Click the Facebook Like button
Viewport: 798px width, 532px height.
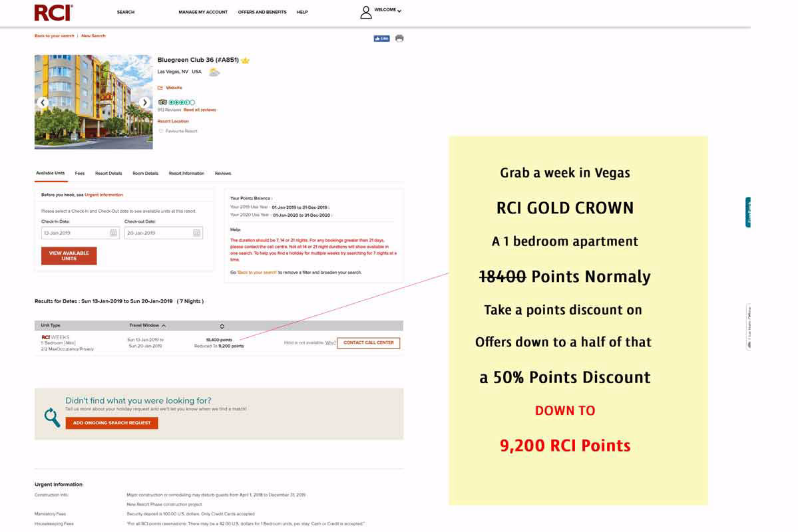pos(382,39)
